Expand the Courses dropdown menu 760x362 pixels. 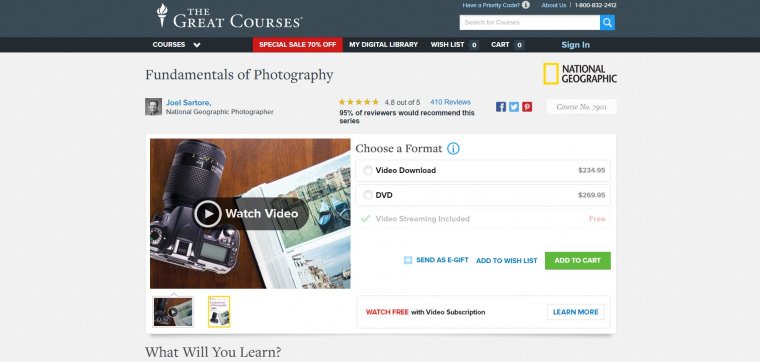(176, 45)
